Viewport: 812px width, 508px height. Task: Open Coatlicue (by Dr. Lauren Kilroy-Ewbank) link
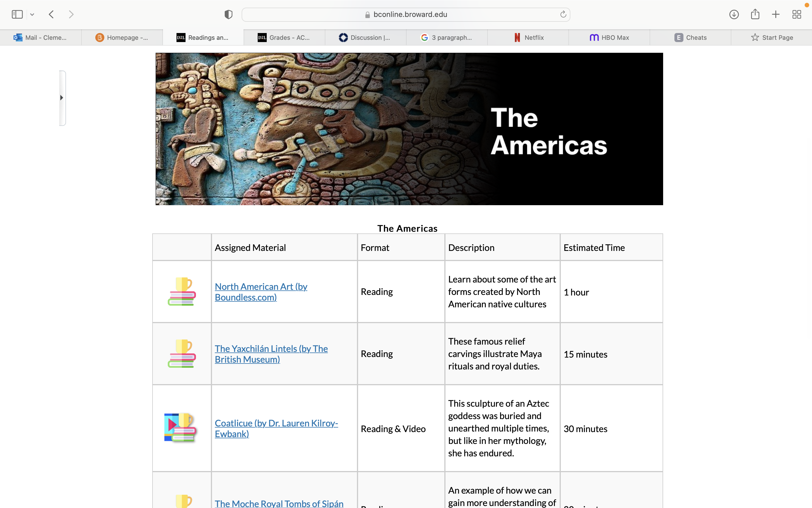[x=276, y=428]
